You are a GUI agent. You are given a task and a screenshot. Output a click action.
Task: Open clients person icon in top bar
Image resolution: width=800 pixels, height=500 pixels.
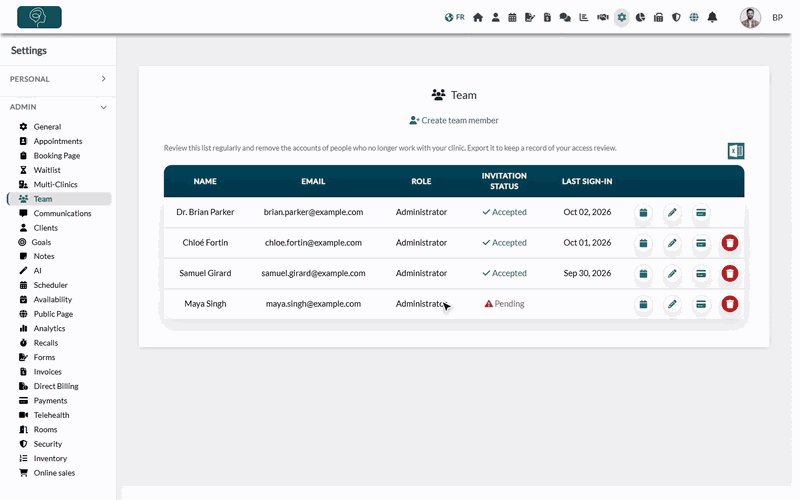495,17
